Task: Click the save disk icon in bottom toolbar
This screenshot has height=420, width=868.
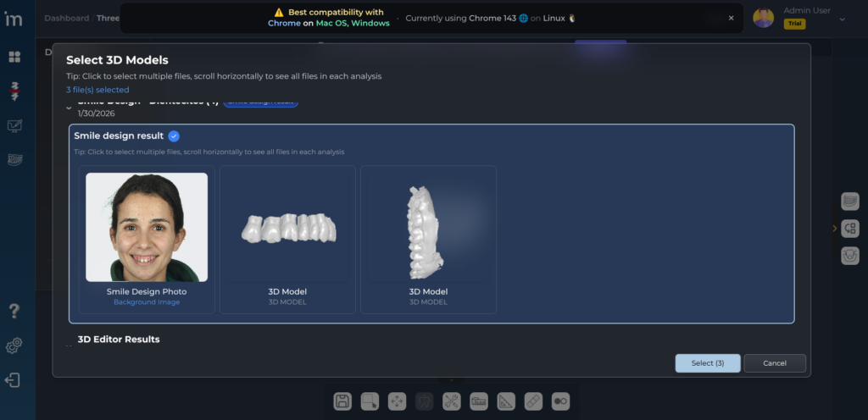Action: [342, 401]
